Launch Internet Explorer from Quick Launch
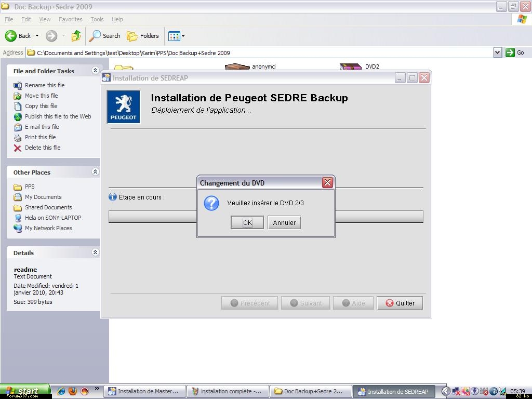Image resolution: width=532 pixels, height=399 pixels. [x=61, y=391]
